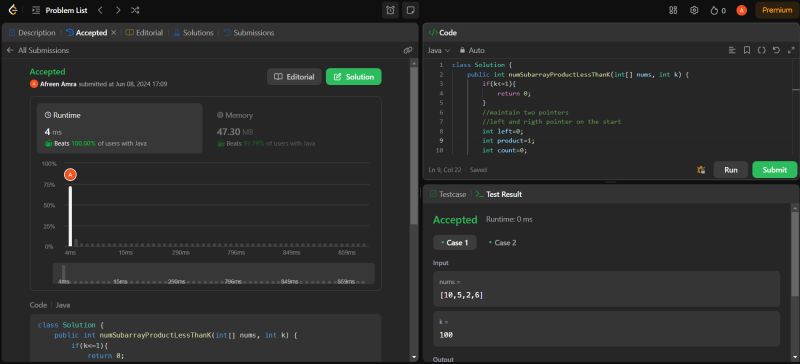The width and height of the screenshot is (800, 364).
Task: Click the green Accepted heading in submission panel
Action: tap(47, 72)
